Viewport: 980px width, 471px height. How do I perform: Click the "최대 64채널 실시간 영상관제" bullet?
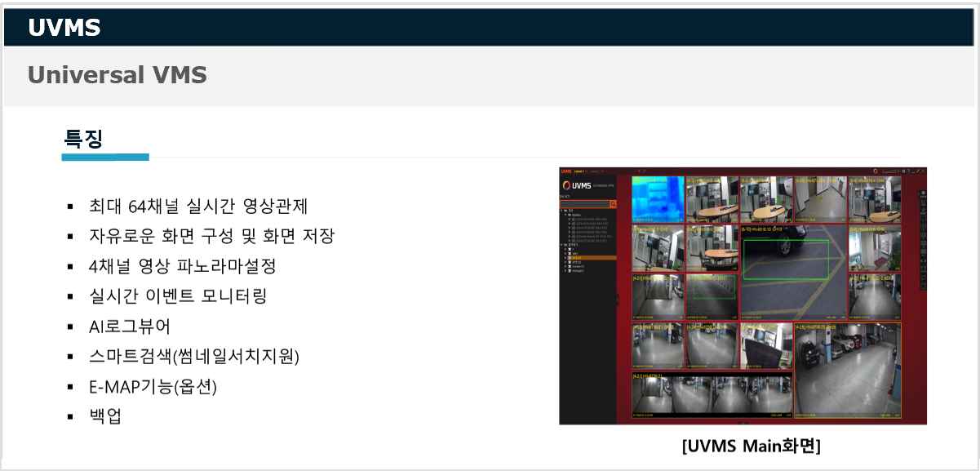[x=198, y=206]
